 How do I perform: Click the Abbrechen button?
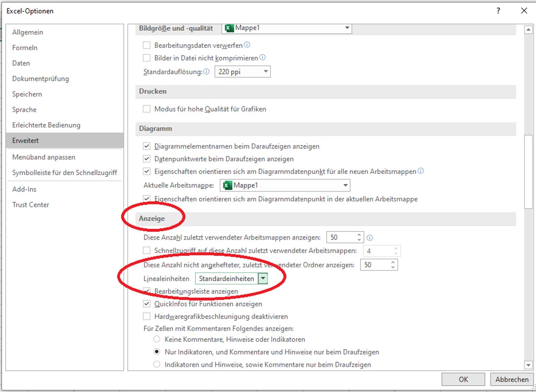tap(512, 379)
